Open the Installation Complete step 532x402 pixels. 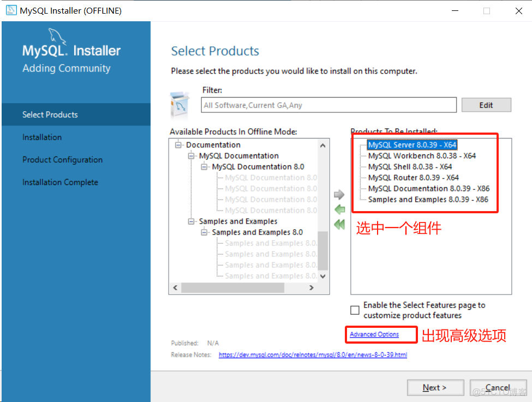61,182
